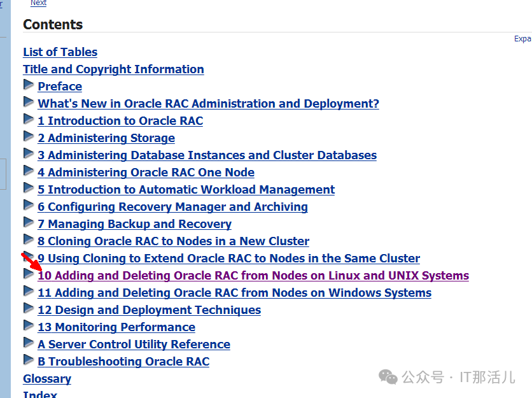
Task: Open '8 Cloning Oracle RAC to Nodes' chapter
Action: (173, 241)
